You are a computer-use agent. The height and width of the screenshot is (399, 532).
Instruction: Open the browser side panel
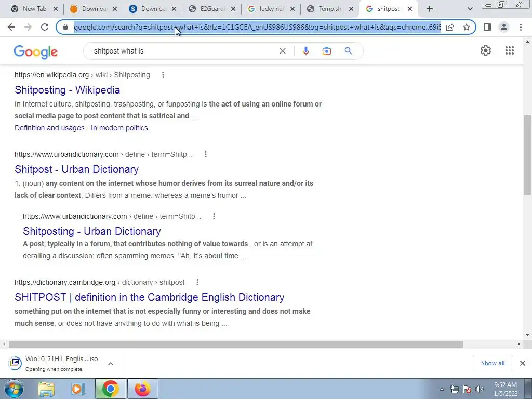point(487,27)
